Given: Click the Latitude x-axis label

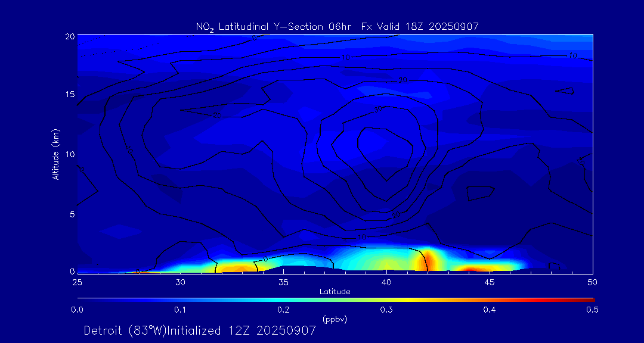Looking at the screenshot, I should click(x=335, y=292).
